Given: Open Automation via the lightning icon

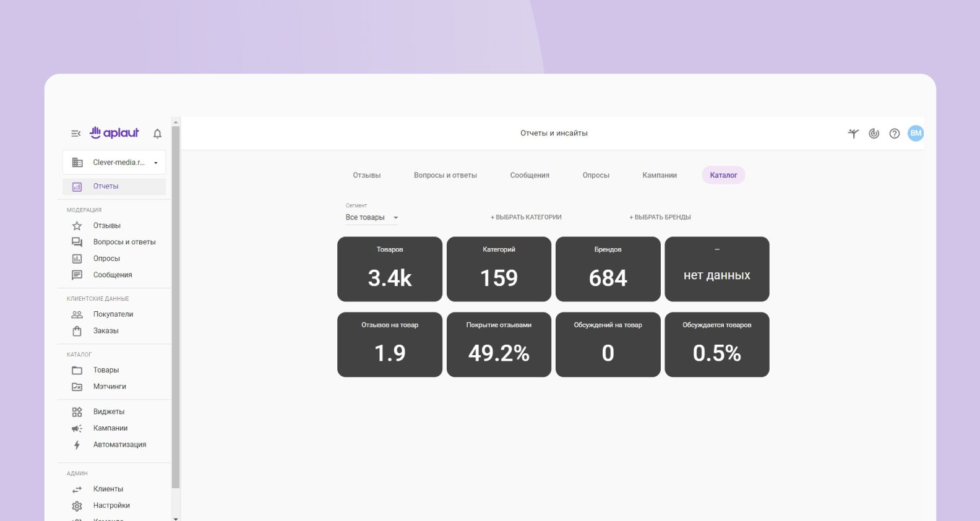Looking at the screenshot, I should [77, 445].
